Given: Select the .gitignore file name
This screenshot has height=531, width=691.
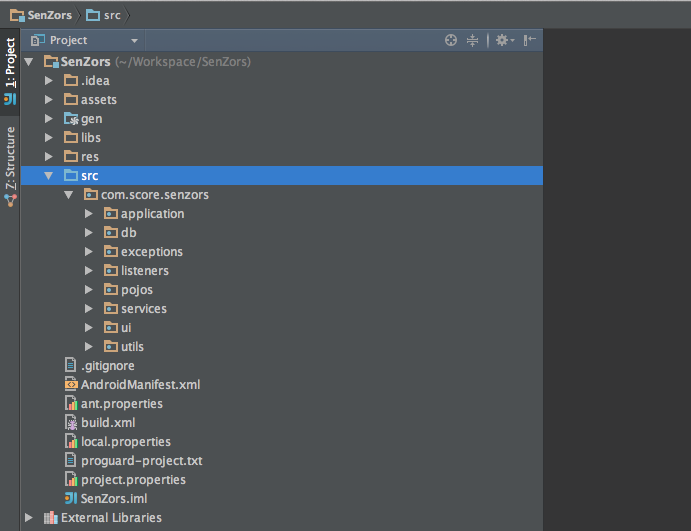Looking at the screenshot, I should coord(108,366).
